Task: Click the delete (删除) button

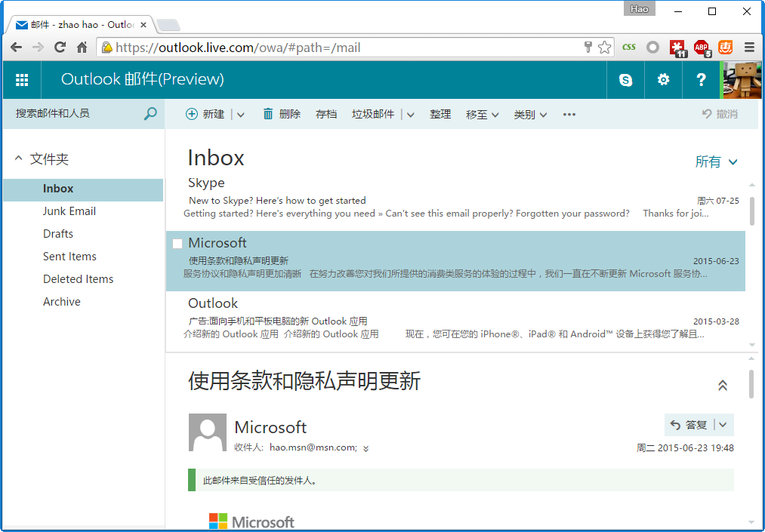Action: (x=282, y=115)
